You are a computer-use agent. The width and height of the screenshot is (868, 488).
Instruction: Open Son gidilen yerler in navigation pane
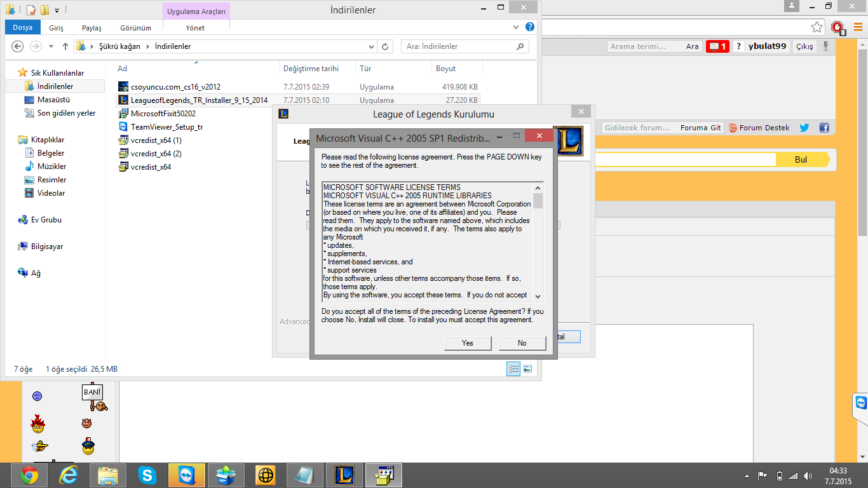tap(66, 113)
